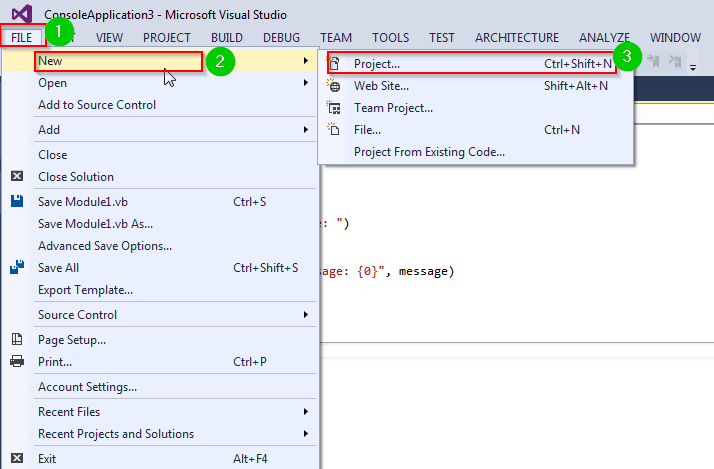Click the Team Project icon
The image size is (714, 469).
(x=335, y=107)
